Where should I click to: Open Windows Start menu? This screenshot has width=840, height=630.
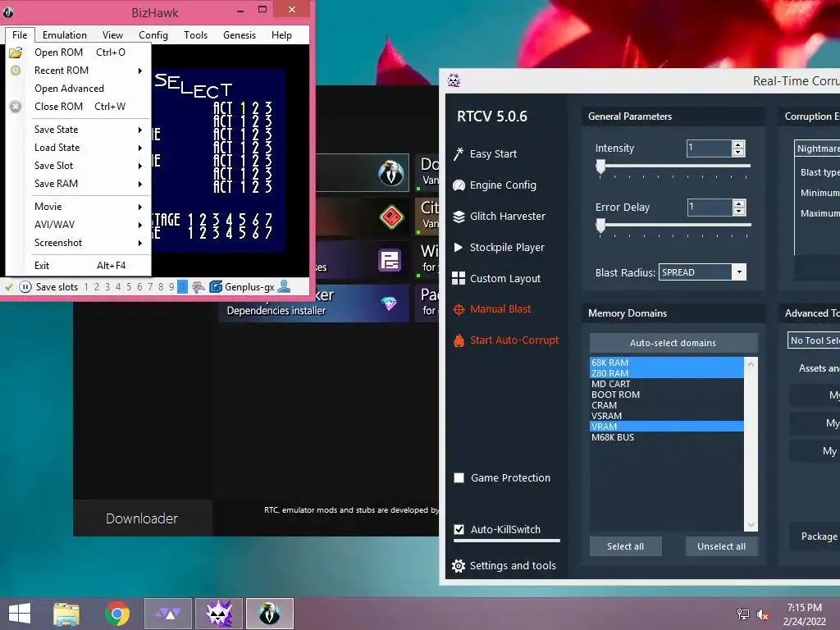pyautogui.click(x=20, y=614)
